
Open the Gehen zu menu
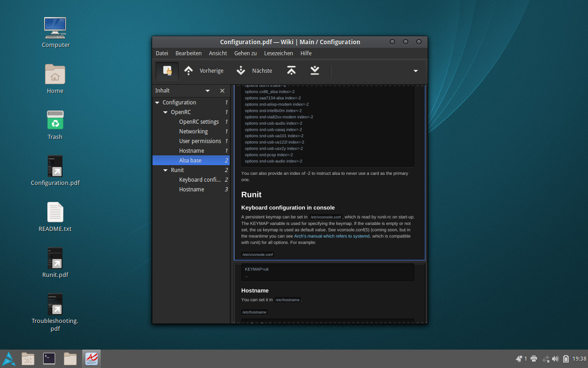pyautogui.click(x=245, y=53)
